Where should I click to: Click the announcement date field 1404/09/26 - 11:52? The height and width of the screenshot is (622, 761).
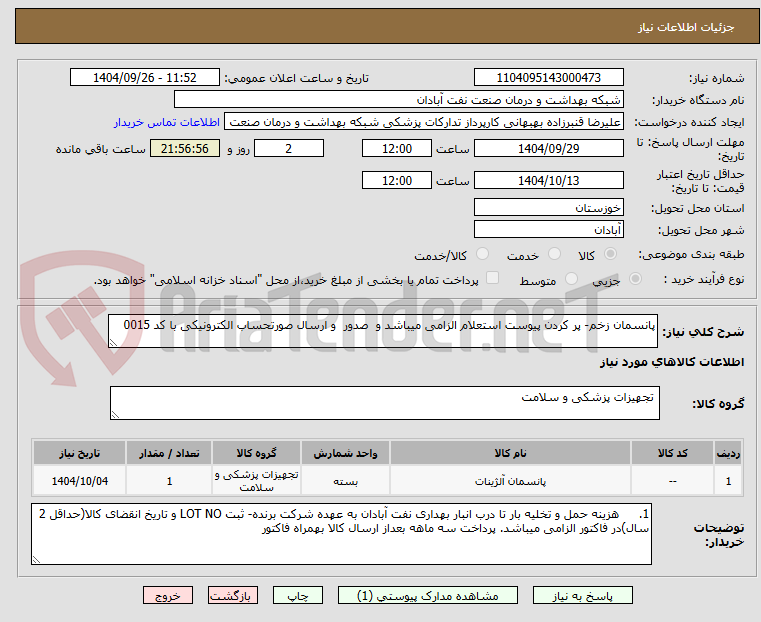click(145, 78)
